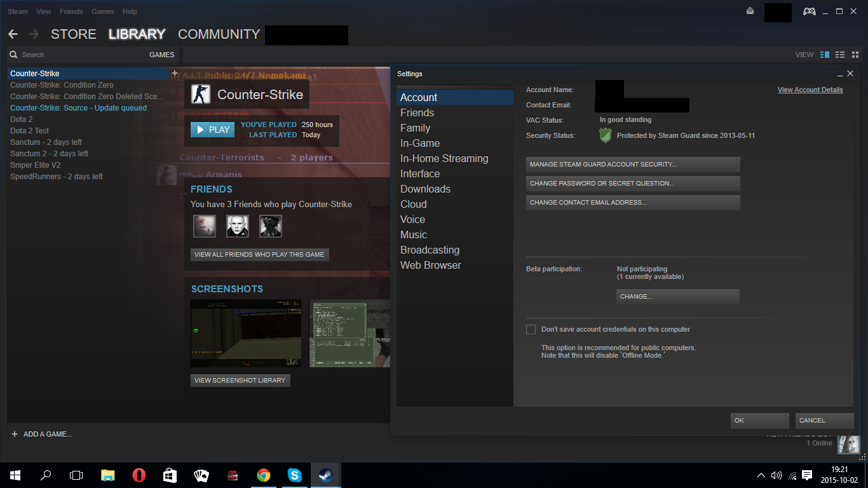
Task: Click Change Contact Email Address button
Action: (633, 203)
